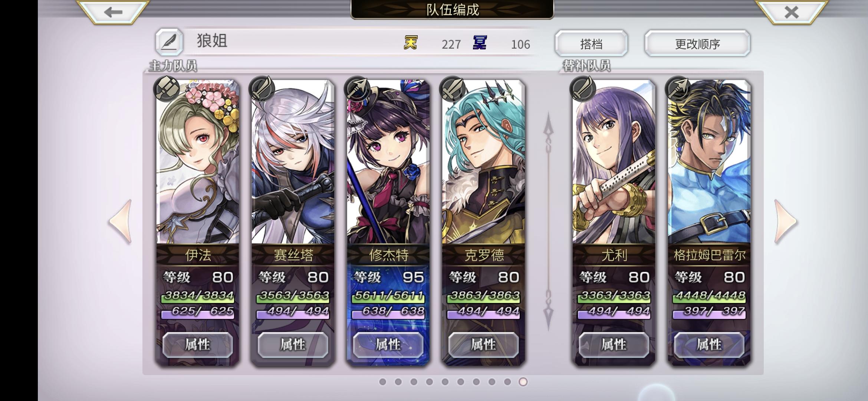Go to next team with right arrow
The height and width of the screenshot is (401, 868).
point(785,222)
